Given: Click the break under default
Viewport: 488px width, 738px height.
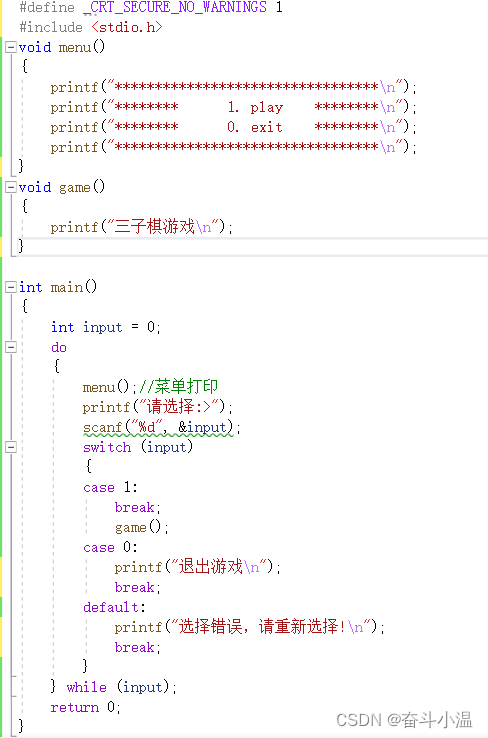Looking at the screenshot, I should (138, 647).
